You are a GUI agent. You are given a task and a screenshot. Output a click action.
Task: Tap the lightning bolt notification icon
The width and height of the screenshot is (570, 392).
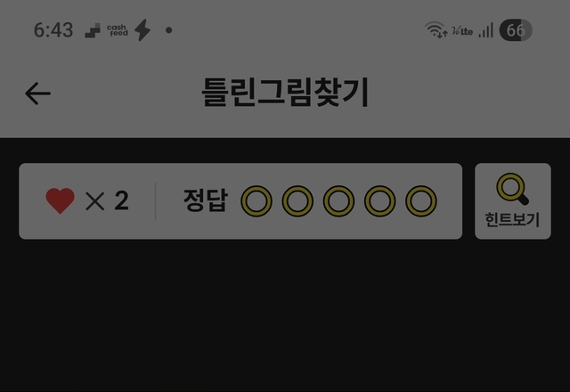(142, 29)
